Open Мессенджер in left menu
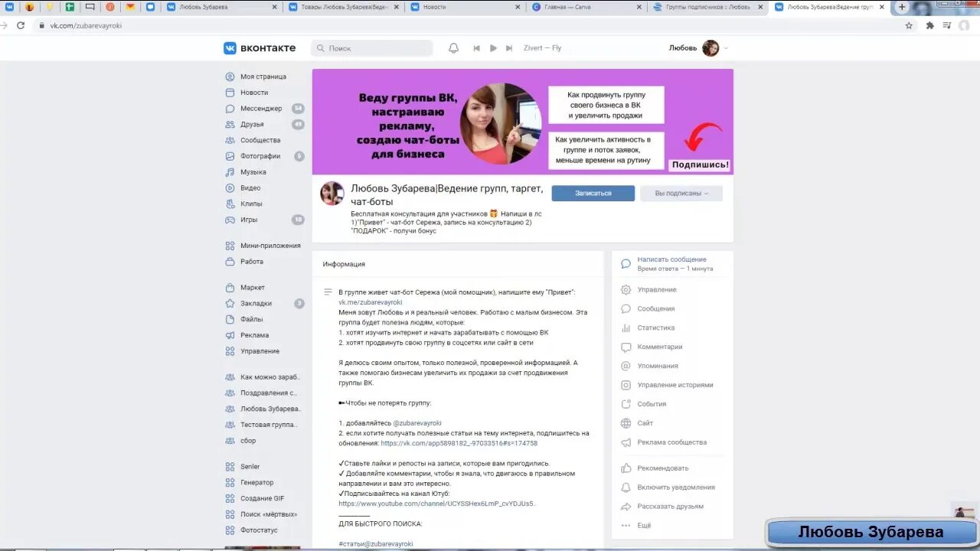 [x=260, y=109]
